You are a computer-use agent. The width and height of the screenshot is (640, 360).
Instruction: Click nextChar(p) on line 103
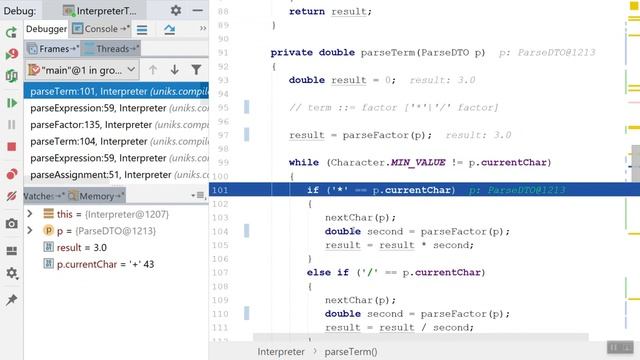click(x=360, y=218)
